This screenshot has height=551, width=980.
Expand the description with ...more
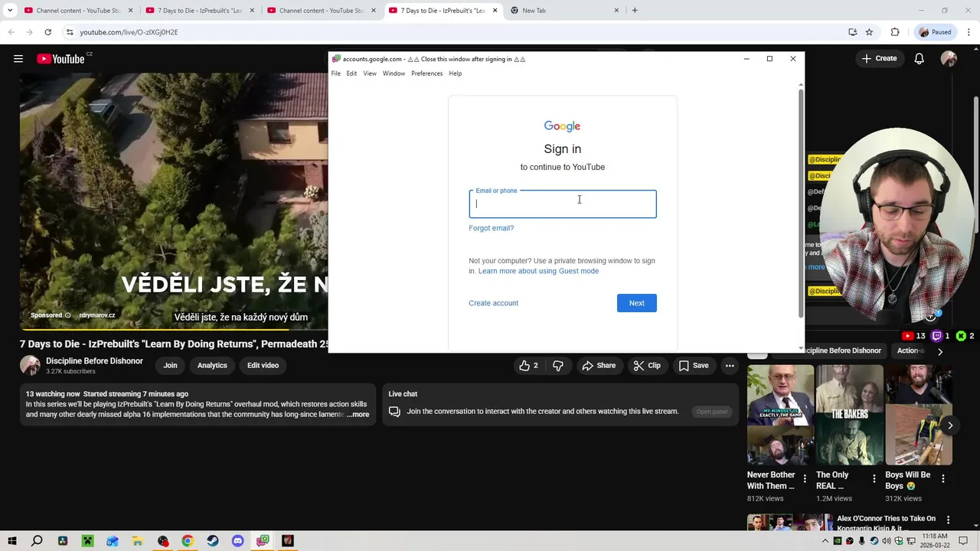pos(358,415)
